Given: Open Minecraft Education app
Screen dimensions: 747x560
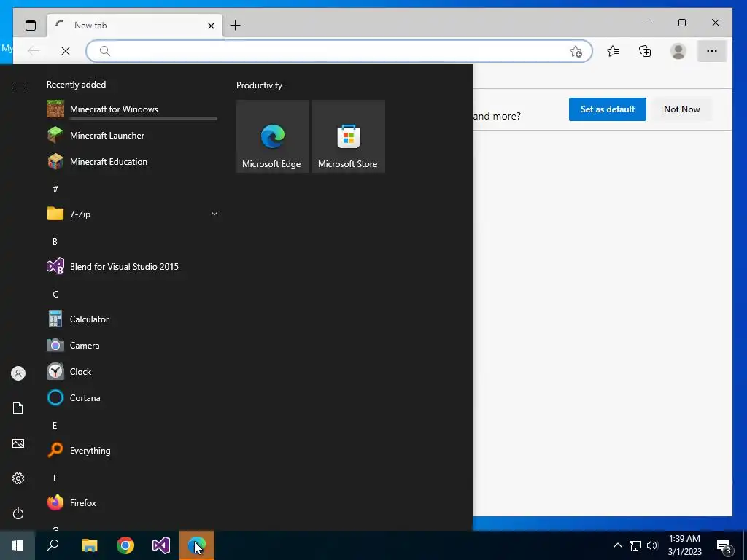Looking at the screenshot, I should pos(132,161).
